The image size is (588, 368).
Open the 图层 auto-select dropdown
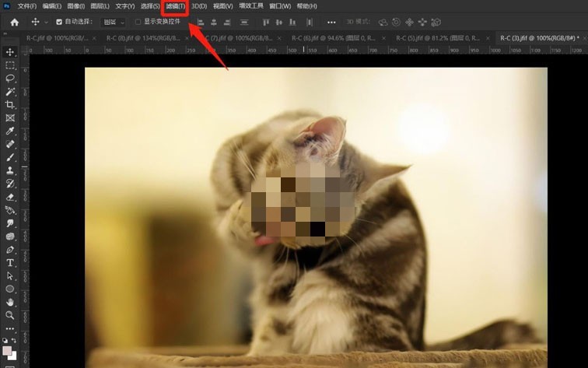coord(114,23)
